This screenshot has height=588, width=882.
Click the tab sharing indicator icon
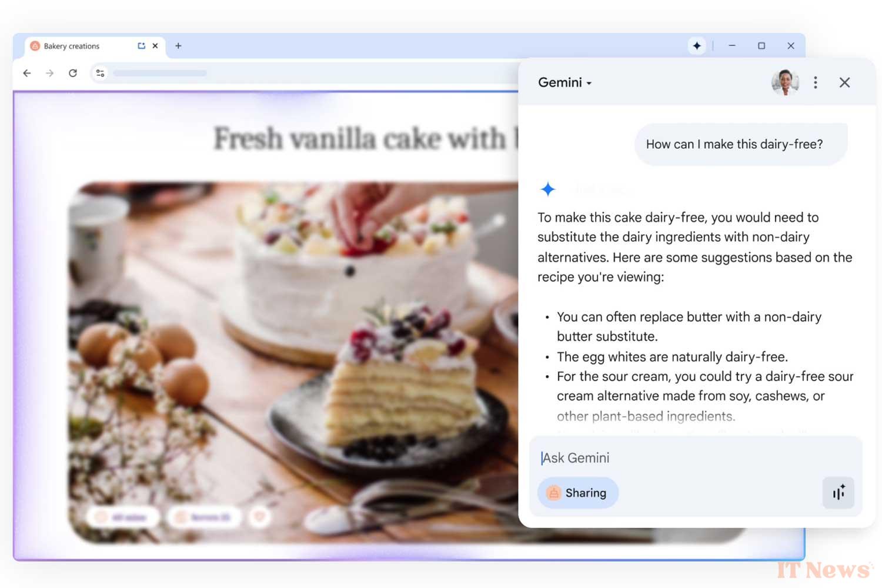[141, 46]
